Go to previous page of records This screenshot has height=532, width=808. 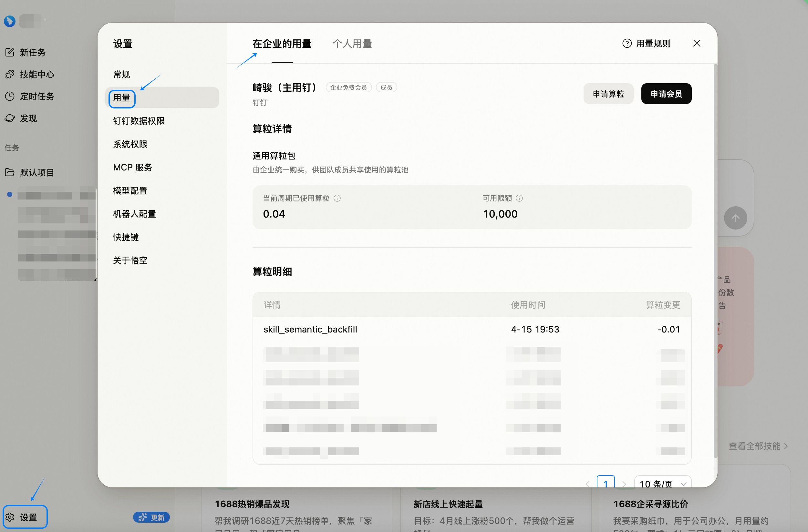[x=587, y=484]
